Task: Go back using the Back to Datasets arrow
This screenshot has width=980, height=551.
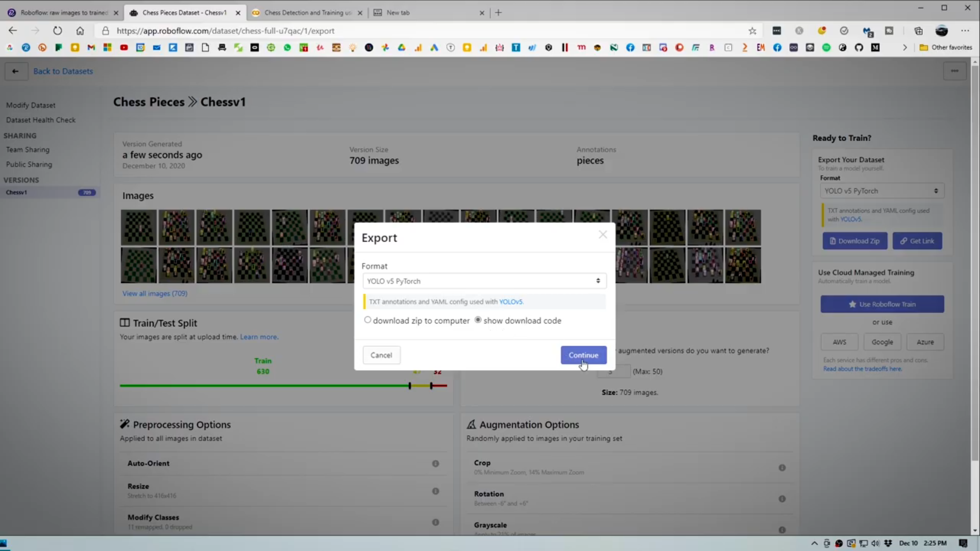Action: 15,71
